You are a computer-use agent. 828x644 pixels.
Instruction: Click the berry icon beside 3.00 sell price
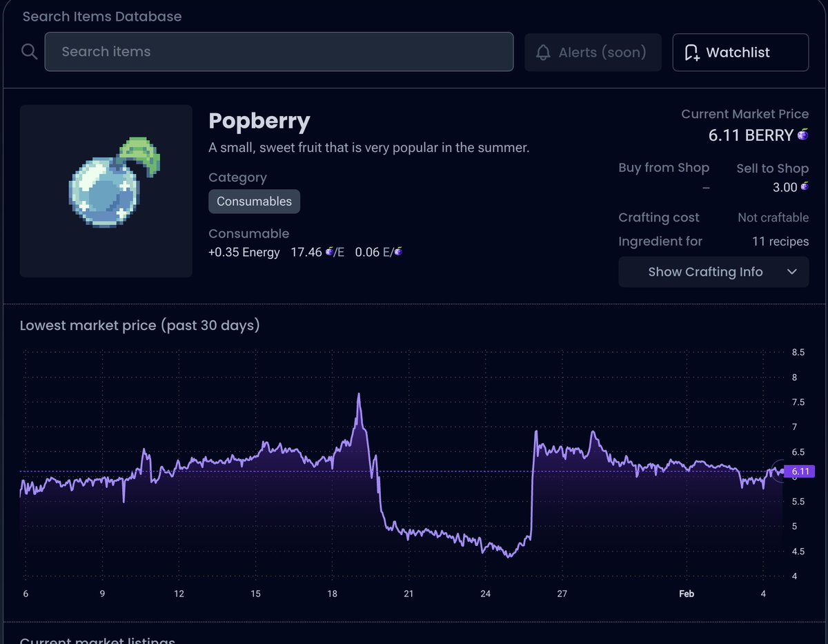pyautogui.click(x=805, y=187)
